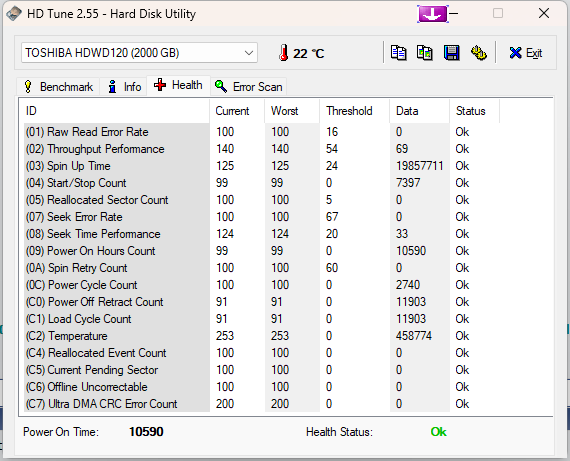Image resolution: width=570 pixels, height=461 pixels.
Task: Click the Throughput Performance threshold value 54
Action: coord(332,149)
